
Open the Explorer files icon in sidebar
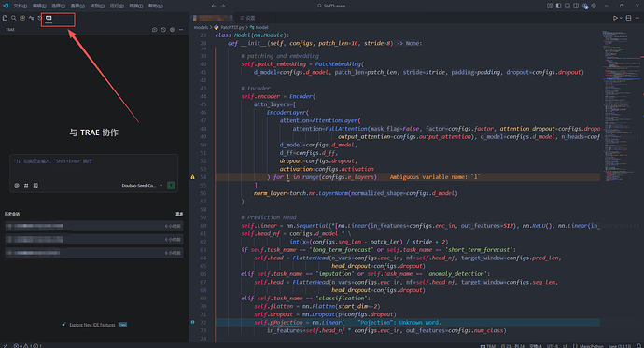pyautogui.click(x=5, y=18)
